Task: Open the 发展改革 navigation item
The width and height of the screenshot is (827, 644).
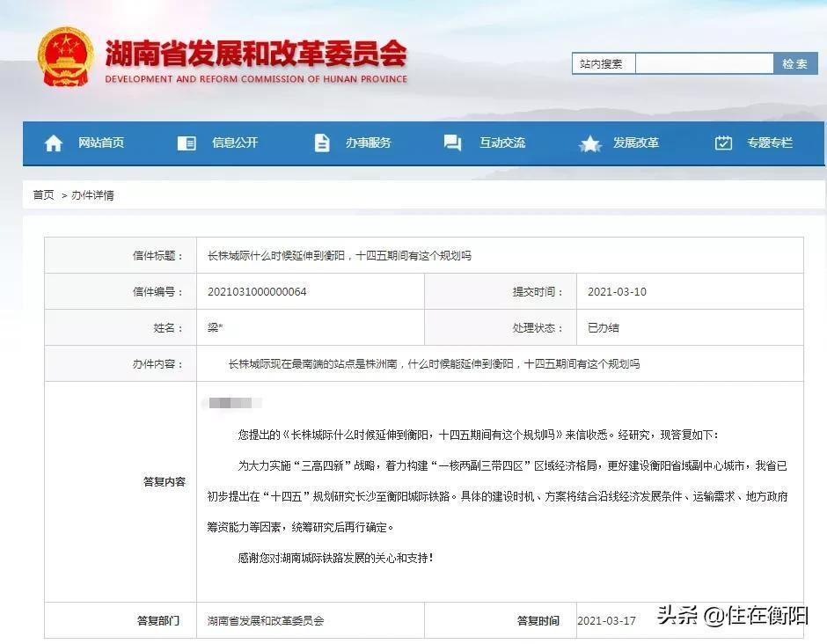Action: [635, 143]
